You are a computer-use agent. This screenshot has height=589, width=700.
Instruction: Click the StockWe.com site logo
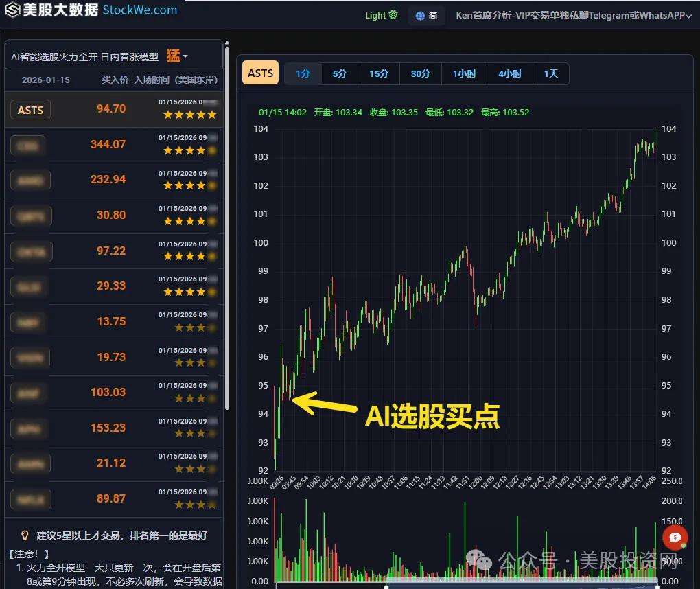91,10
